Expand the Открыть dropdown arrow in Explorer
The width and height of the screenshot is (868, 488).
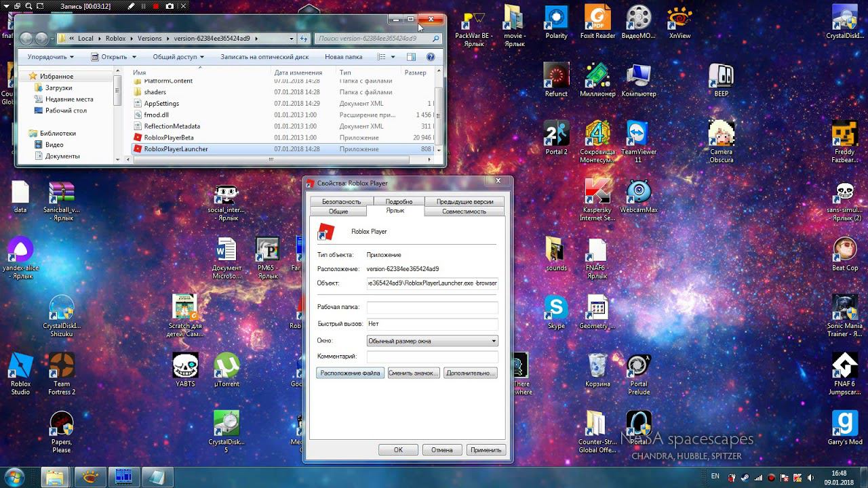(x=134, y=57)
